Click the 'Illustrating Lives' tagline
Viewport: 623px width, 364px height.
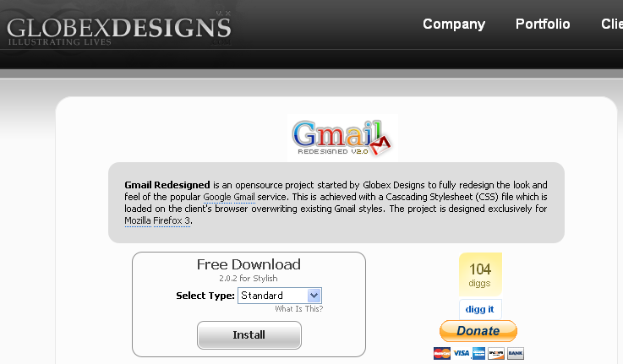click(x=60, y=41)
